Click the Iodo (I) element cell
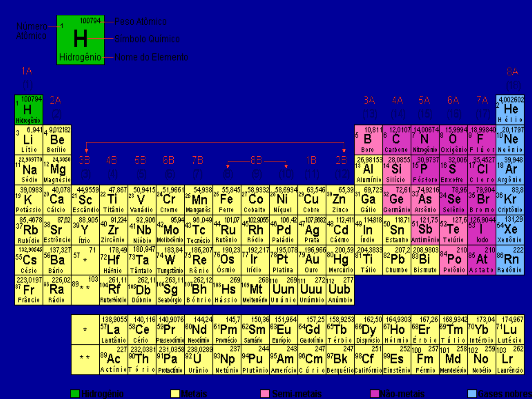The height and width of the screenshot is (399, 532). pyautogui.click(x=482, y=230)
